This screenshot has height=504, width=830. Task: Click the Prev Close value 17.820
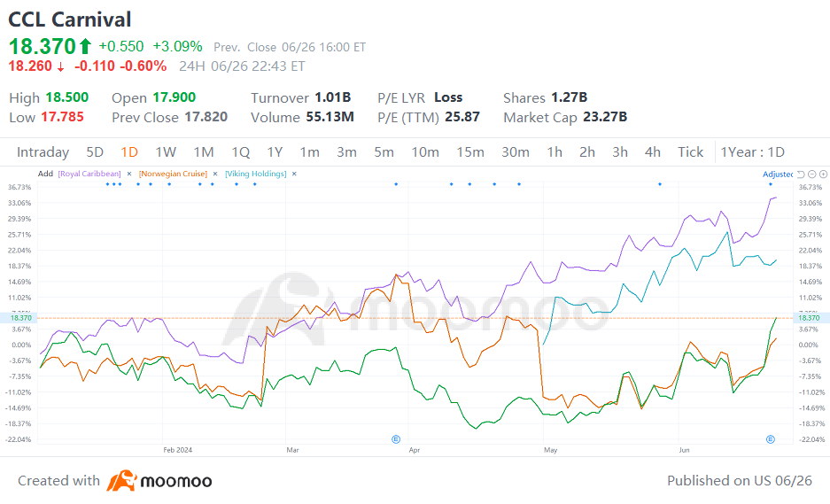tap(206, 117)
